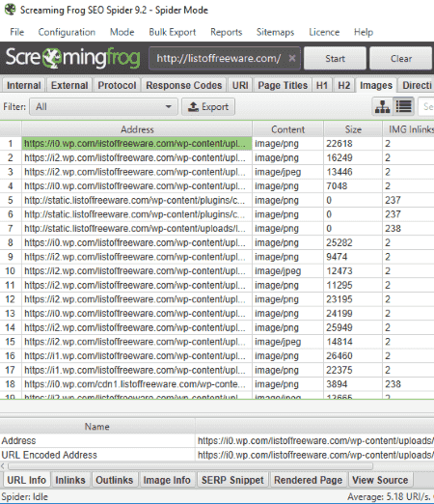Clear the URL field with X icon
The width and height of the screenshot is (434, 504).
pos(292,58)
